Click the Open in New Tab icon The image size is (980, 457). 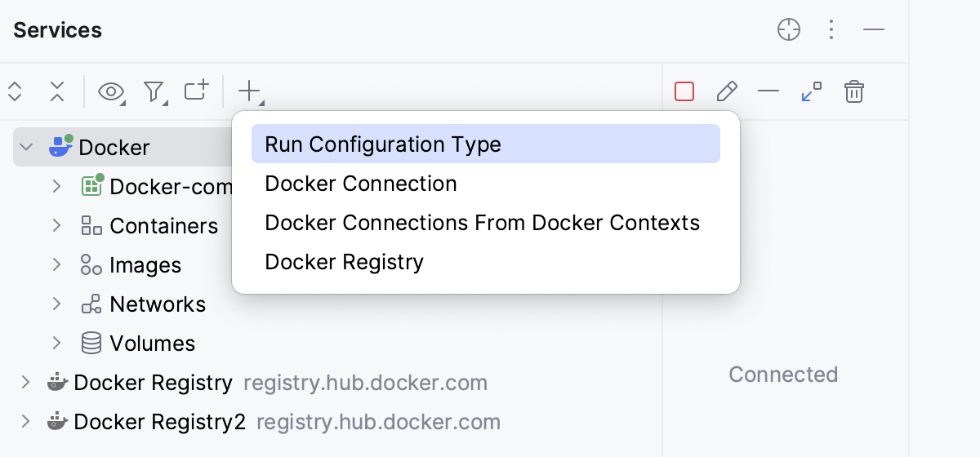tap(196, 91)
